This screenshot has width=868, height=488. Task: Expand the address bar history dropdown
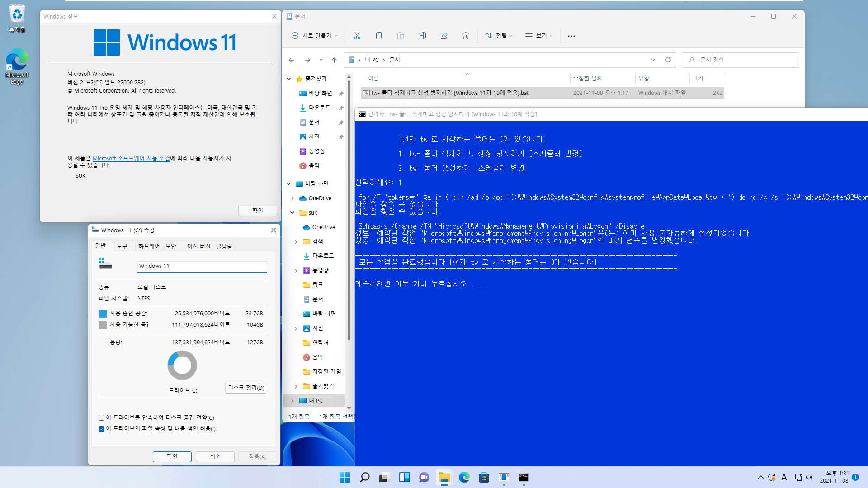(x=653, y=60)
